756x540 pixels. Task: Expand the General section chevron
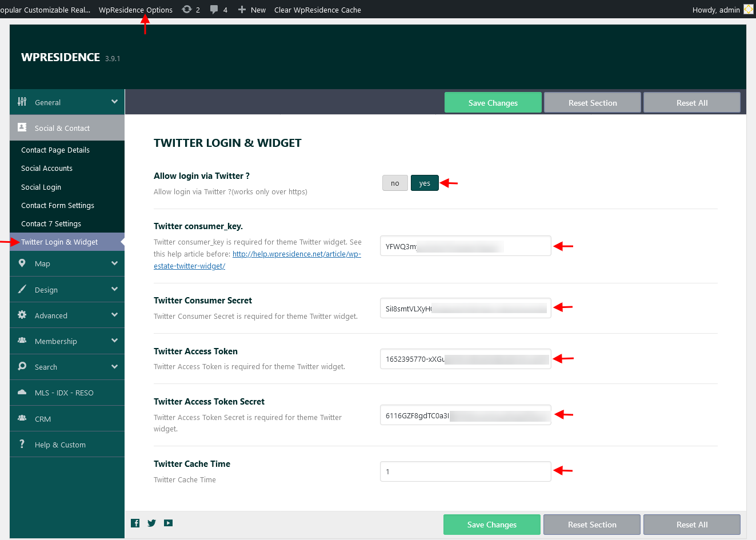114,102
